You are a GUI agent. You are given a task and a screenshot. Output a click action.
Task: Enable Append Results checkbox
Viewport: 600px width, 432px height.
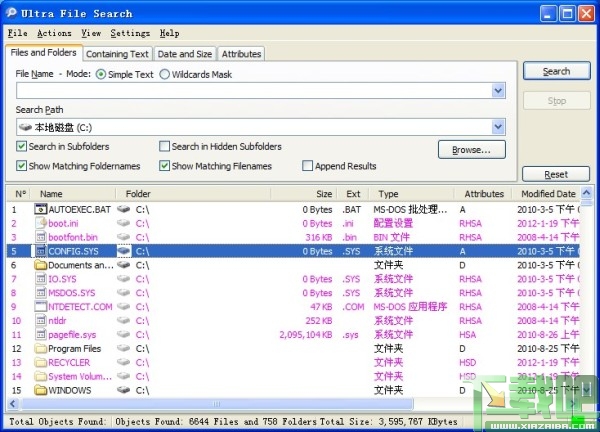pyautogui.click(x=307, y=166)
